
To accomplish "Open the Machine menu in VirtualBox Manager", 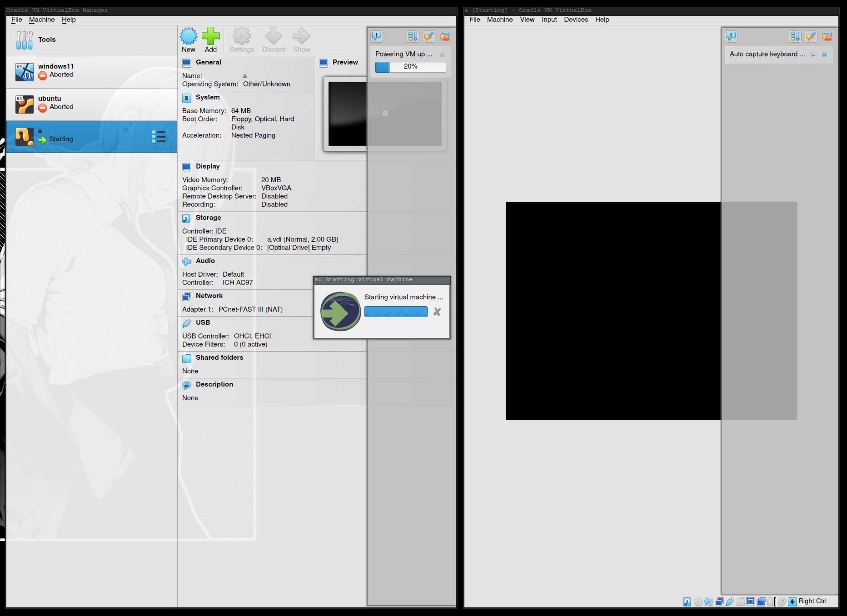I will tap(42, 20).
